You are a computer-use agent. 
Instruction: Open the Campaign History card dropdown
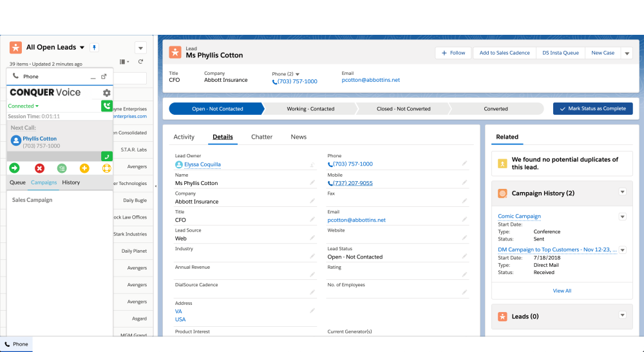(622, 191)
